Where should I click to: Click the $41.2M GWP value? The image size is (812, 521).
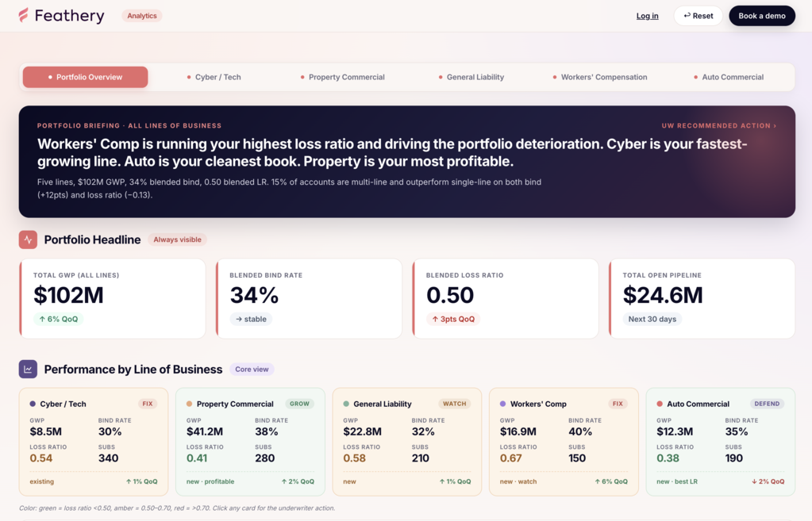click(x=205, y=432)
